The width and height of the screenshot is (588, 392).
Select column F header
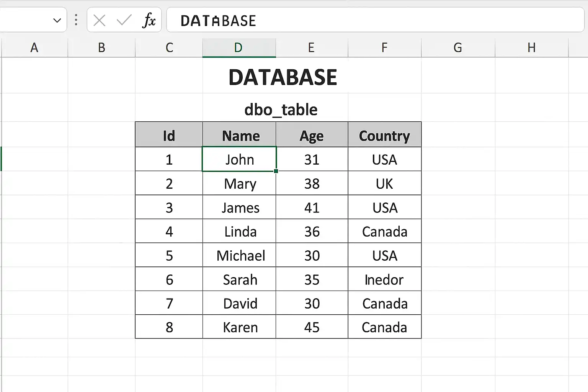(x=384, y=47)
